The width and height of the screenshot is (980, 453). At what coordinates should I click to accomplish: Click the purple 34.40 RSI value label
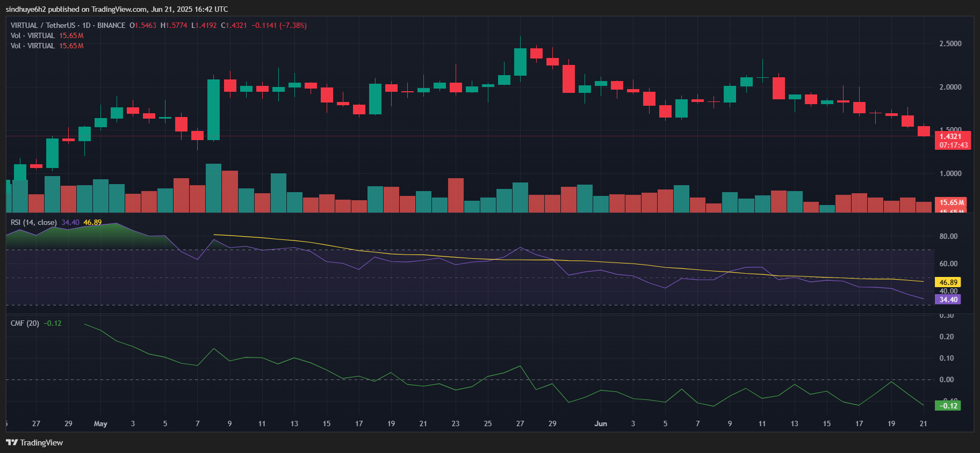[948, 299]
